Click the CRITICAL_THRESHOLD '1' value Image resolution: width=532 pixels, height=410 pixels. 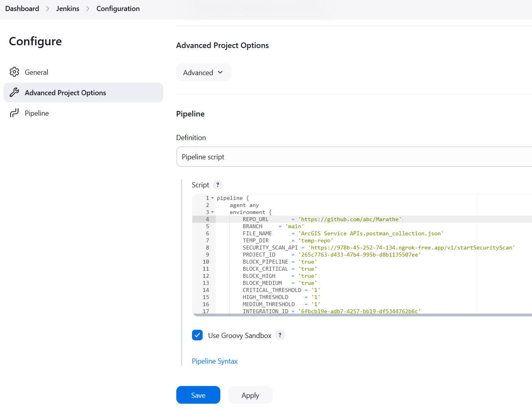click(316, 290)
